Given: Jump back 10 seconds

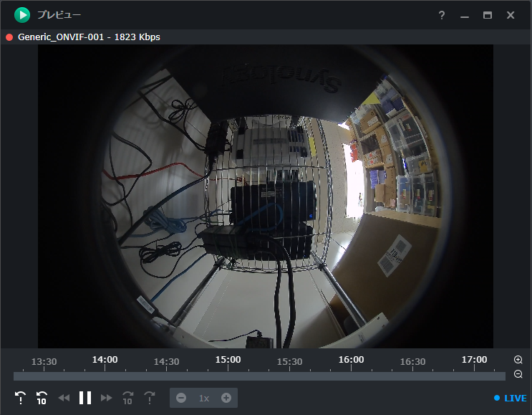Looking at the screenshot, I should (42, 398).
